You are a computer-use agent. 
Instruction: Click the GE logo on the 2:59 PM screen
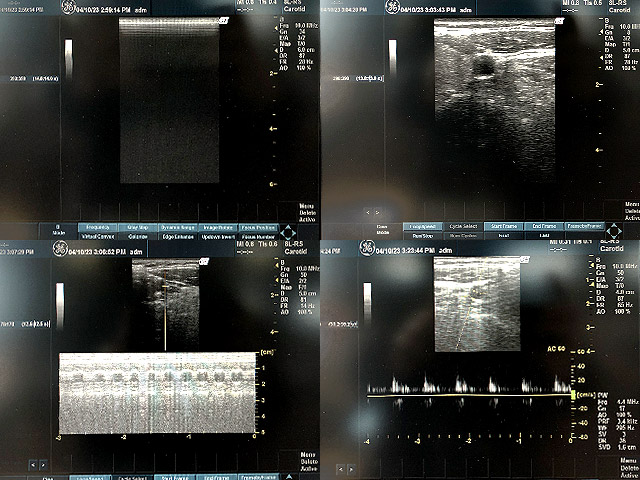tap(68, 7)
